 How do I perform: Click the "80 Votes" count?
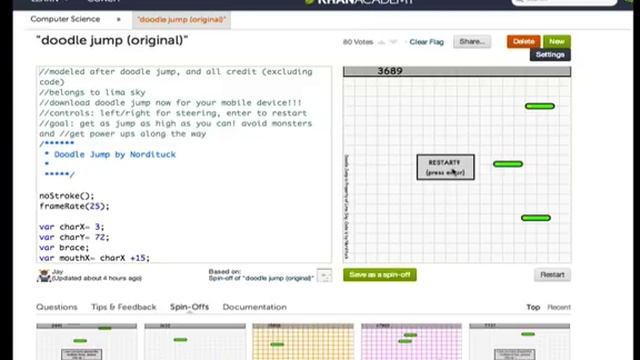358,42
